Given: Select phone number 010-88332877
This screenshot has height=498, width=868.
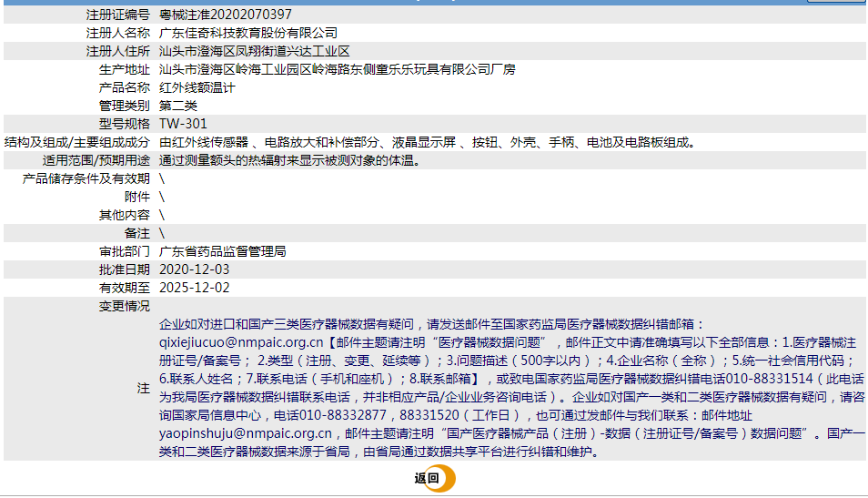Looking at the screenshot, I should [343, 415].
